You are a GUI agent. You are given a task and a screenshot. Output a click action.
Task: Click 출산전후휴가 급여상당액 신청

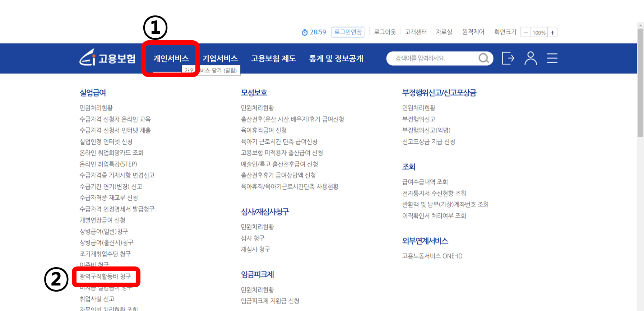coord(278,175)
